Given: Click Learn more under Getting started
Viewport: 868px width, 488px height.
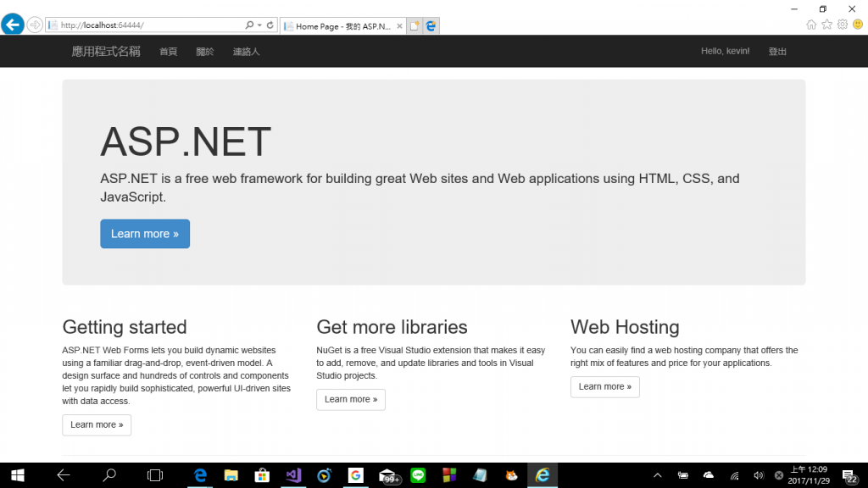Looking at the screenshot, I should tap(97, 425).
